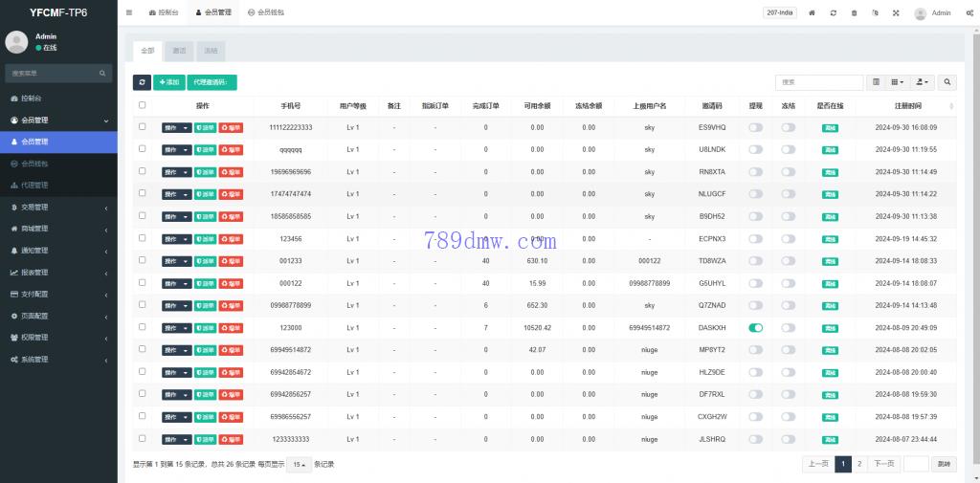Click the home icon in top bar
This screenshot has width=980, height=483.
coord(813,13)
